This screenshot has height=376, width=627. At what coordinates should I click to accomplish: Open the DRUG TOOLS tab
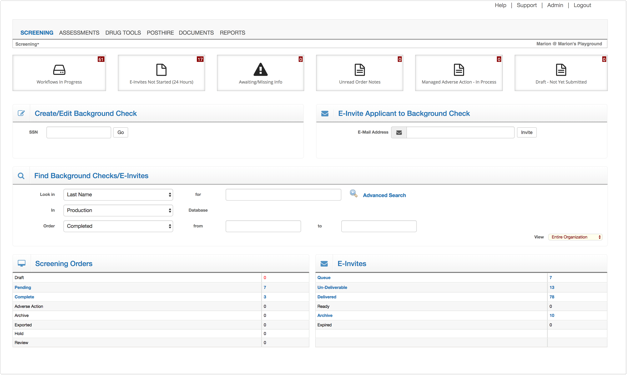[x=123, y=33]
